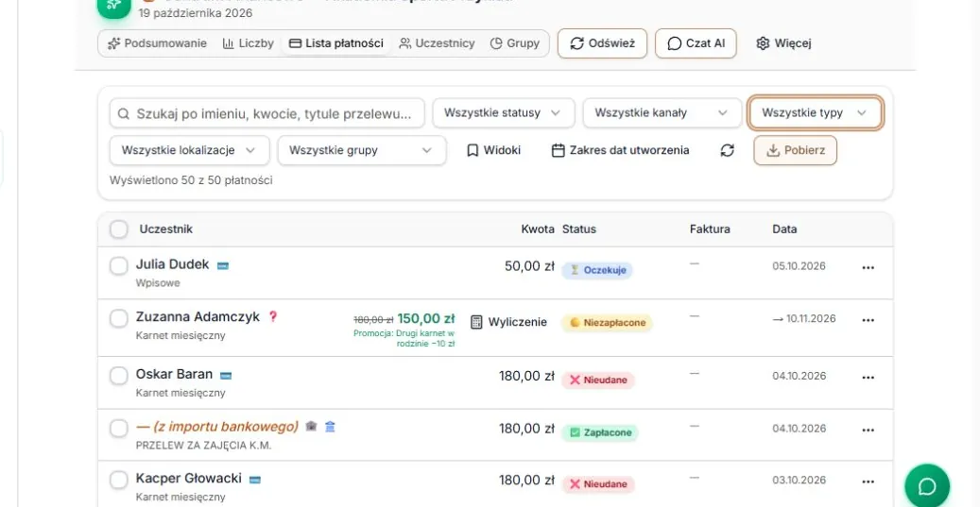
Task: Click the Pobierz download button
Action: pyautogui.click(x=795, y=150)
